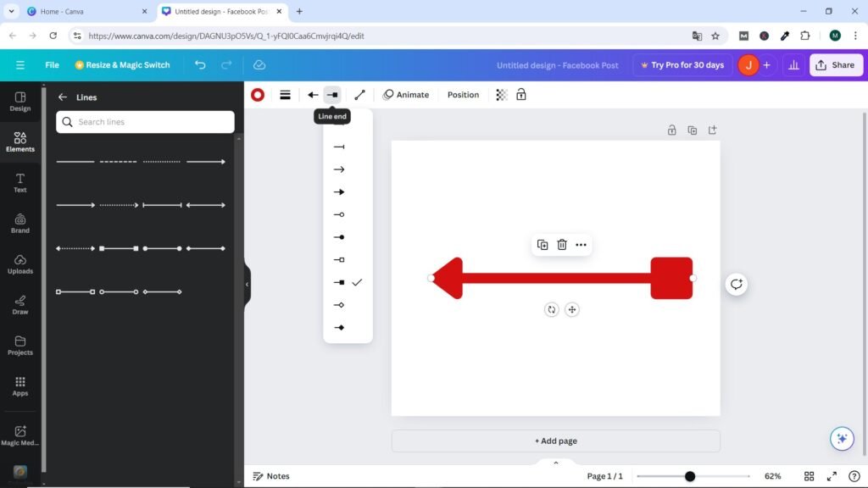Select the line type connector icon

[x=359, y=95]
